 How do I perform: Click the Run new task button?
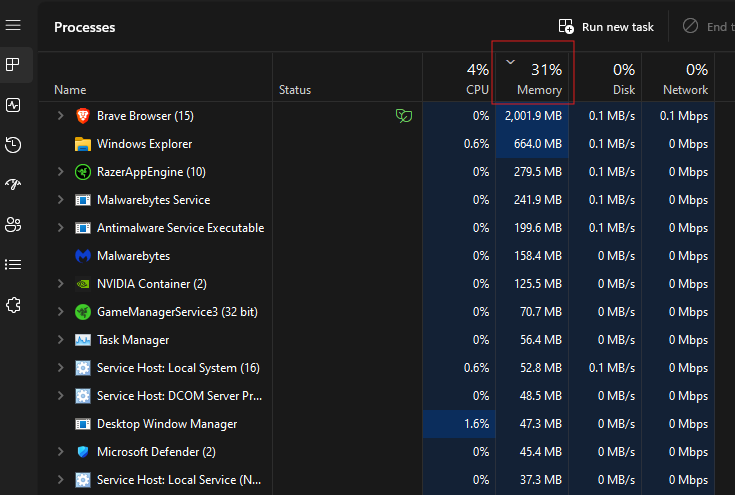coord(606,27)
